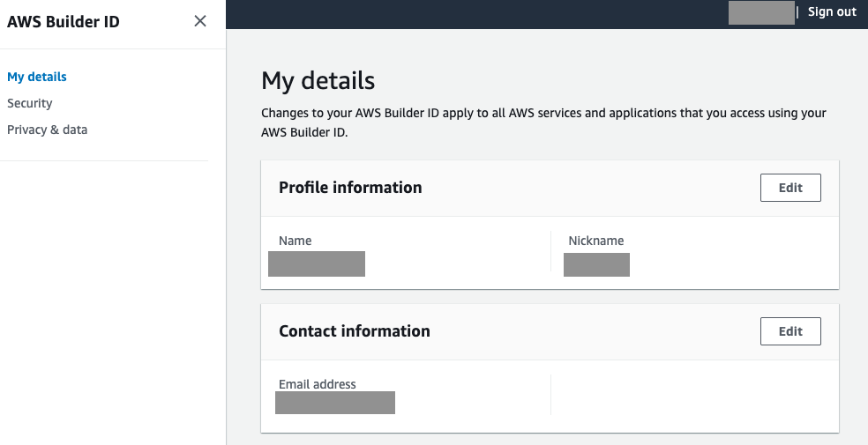Screen dimensions: 868x445
Task: Click the description text about AWS Builder ID changes
Action: pyautogui.click(x=543, y=122)
